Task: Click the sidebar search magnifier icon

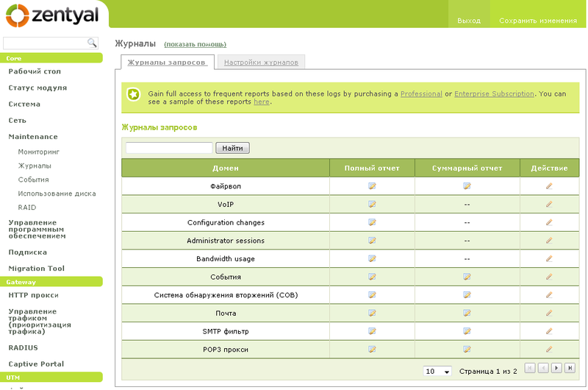Action: [x=92, y=43]
